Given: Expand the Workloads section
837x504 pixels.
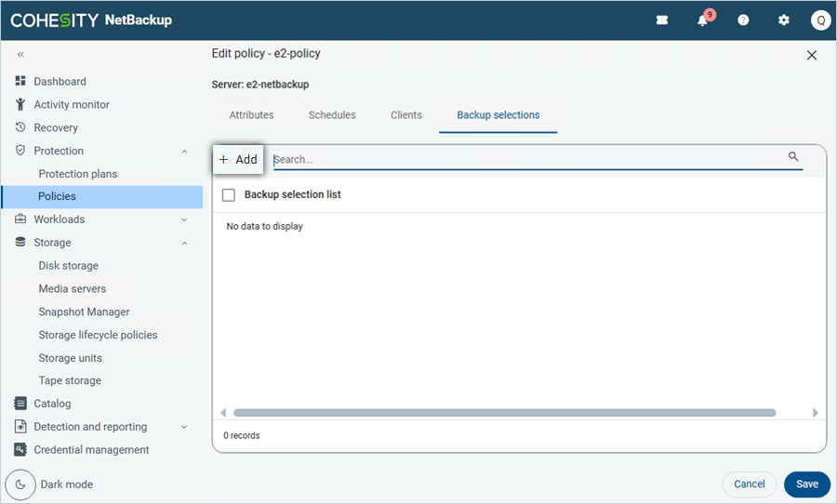Looking at the screenshot, I should click(x=184, y=219).
